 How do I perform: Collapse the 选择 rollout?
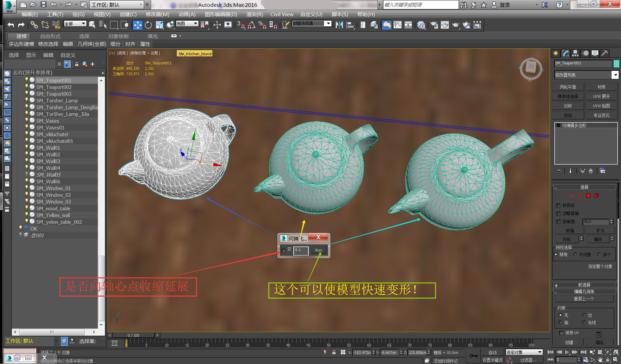585,187
